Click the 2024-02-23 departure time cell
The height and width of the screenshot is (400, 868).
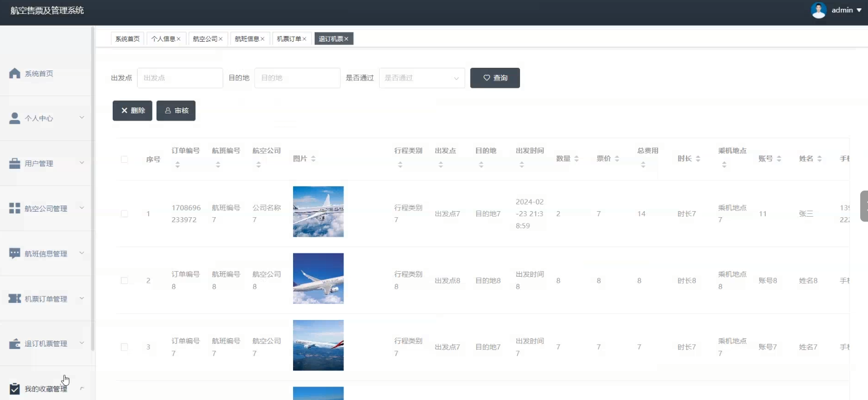[529, 213]
